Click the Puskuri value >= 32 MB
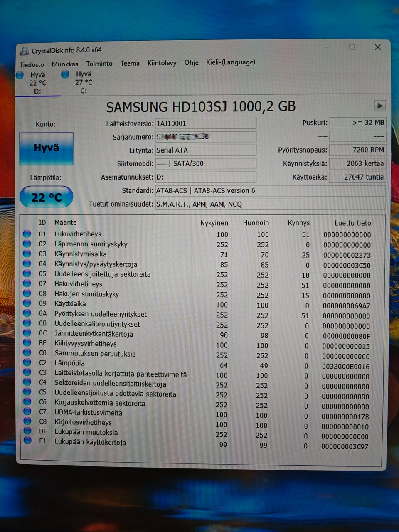This screenshot has height=532, width=399. (358, 123)
